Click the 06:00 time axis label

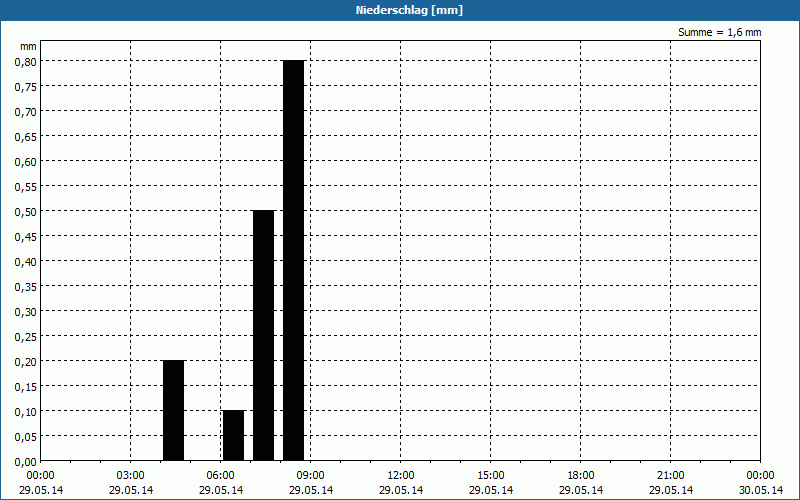click(220, 476)
